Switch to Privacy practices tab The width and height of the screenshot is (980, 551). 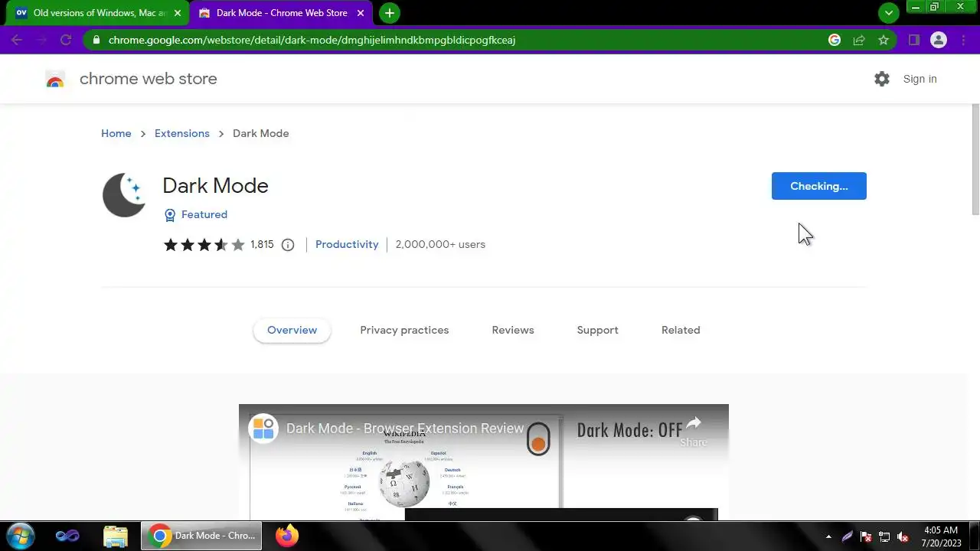click(404, 331)
